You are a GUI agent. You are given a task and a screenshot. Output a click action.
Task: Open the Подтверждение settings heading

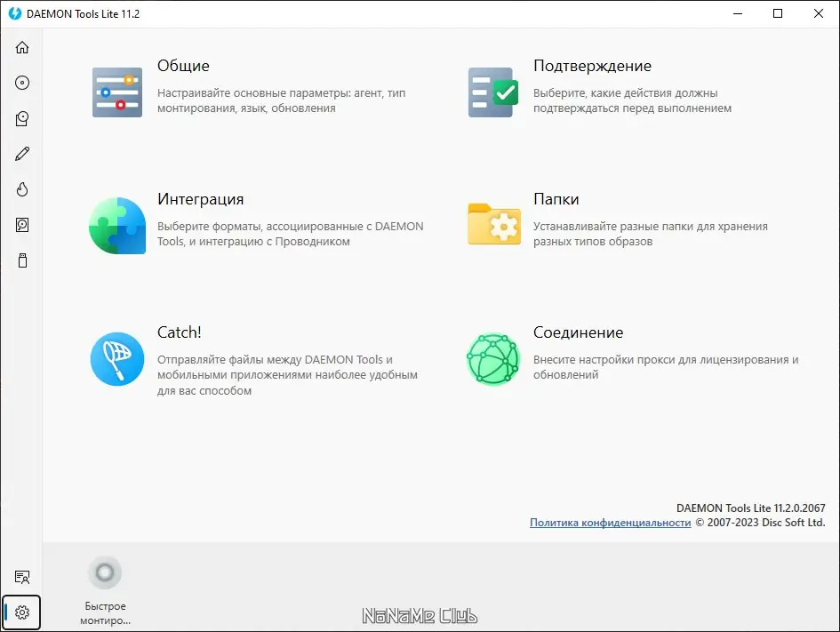(592, 66)
